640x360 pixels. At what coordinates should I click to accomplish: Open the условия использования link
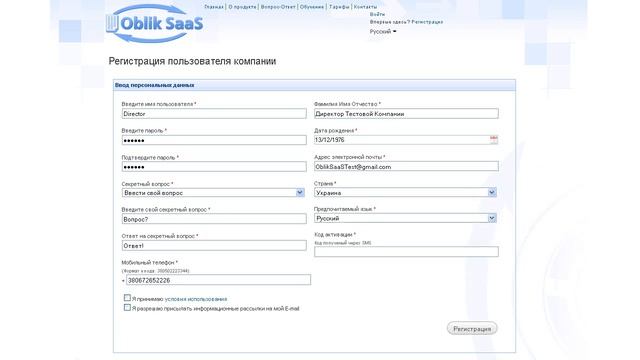point(196,299)
